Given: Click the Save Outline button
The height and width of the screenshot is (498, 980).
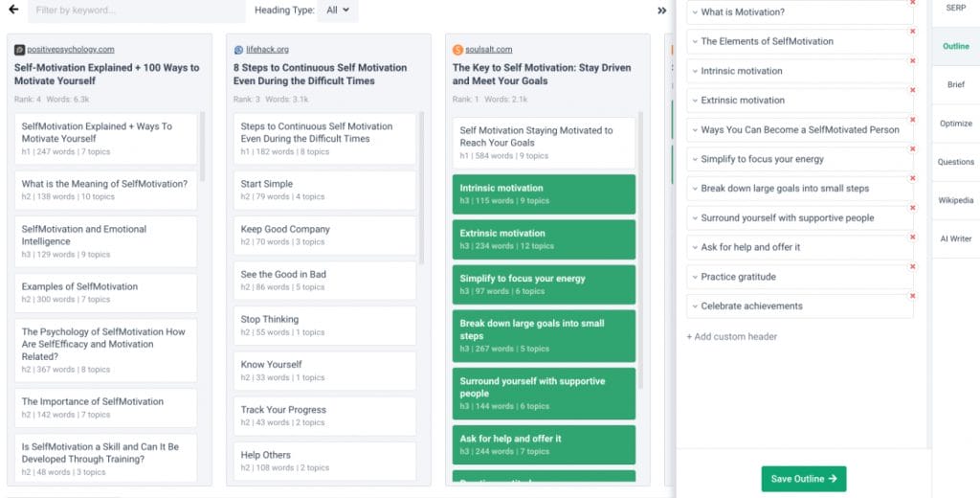Looking at the screenshot, I should point(803,479).
